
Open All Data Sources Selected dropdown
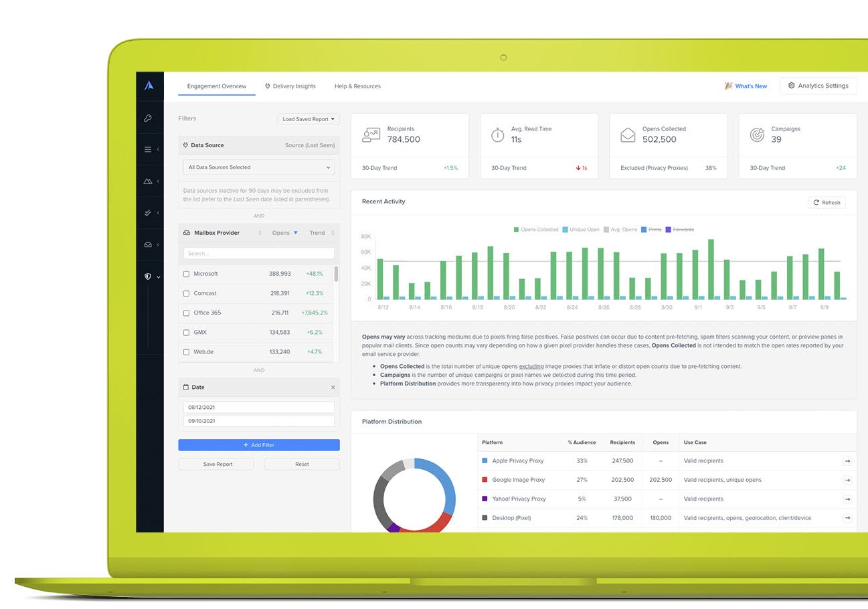(x=259, y=167)
